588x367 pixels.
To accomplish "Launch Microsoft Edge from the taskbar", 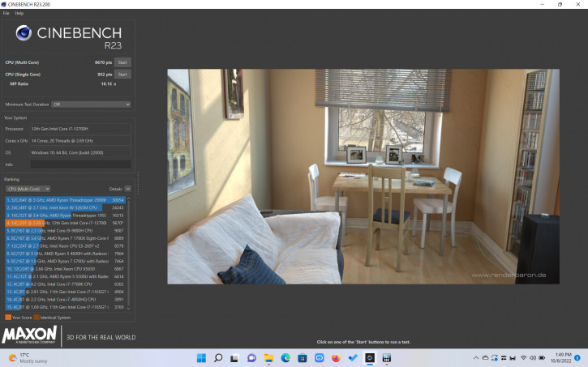I will pos(285,358).
